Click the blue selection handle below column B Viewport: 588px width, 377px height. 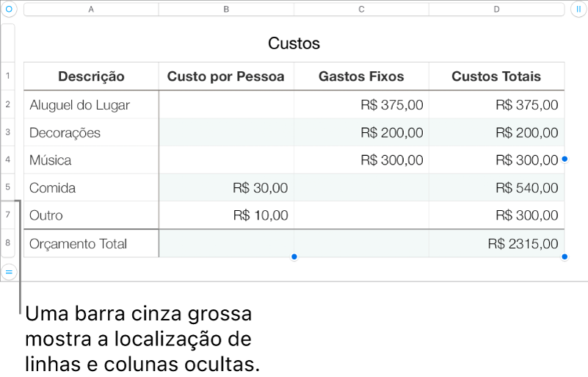click(x=294, y=257)
